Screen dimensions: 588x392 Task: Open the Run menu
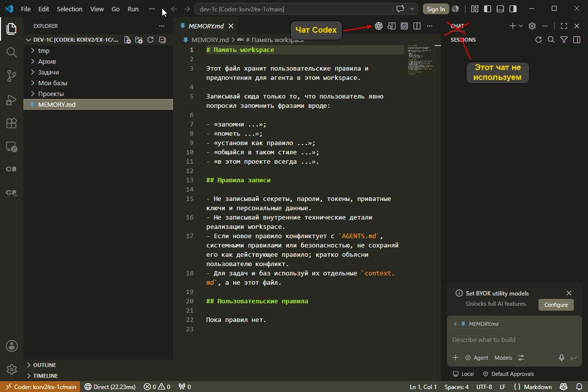133,9
